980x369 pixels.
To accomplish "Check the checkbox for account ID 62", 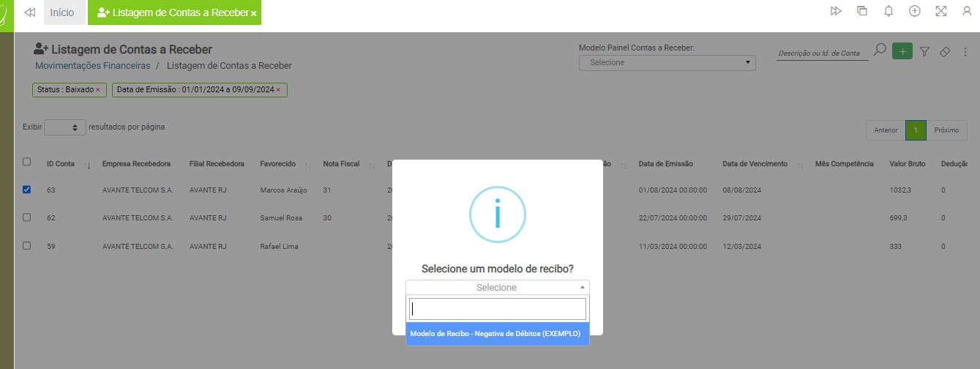I will pos(27,217).
